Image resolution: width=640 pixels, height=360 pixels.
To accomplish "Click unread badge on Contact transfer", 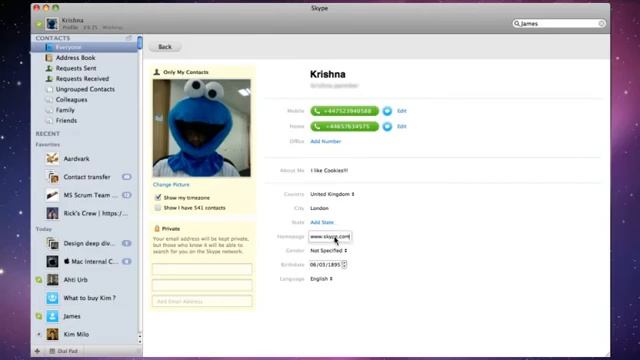I will tap(127, 177).
